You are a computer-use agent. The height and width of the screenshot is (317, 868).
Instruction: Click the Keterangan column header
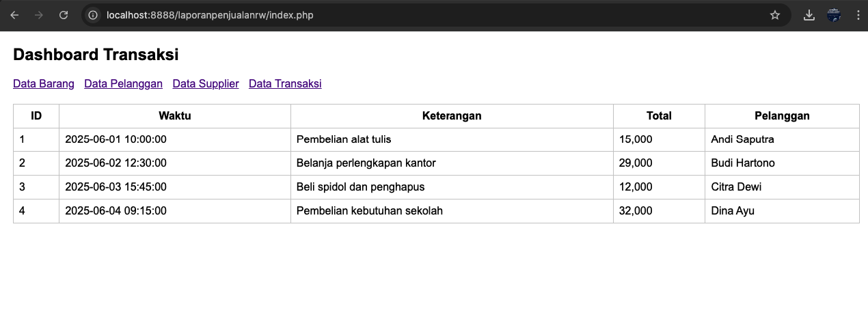pos(452,116)
